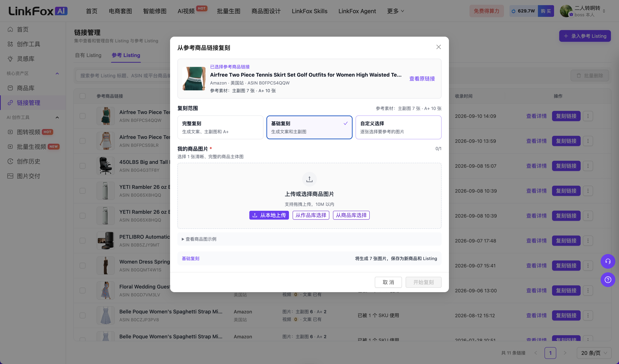Close the 从参考商品链接复刻 dialog
Image resolution: width=619 pixels, height=364 pixels.
[x=438, y=47]
